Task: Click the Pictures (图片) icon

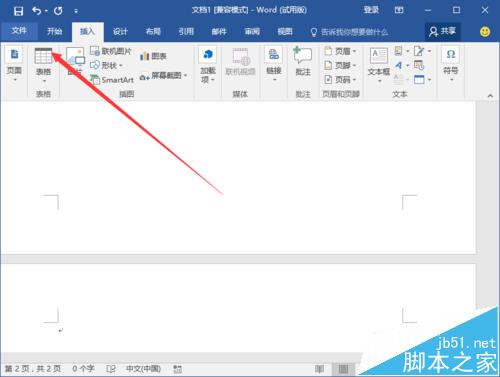Action: [75, 56]
